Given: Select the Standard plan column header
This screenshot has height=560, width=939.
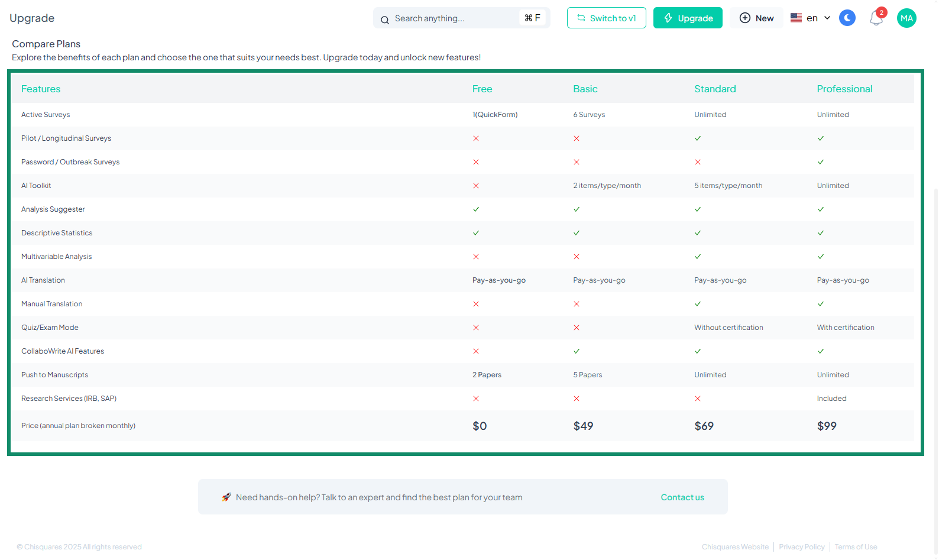Looking at the screenshot, I should point(715,89).
